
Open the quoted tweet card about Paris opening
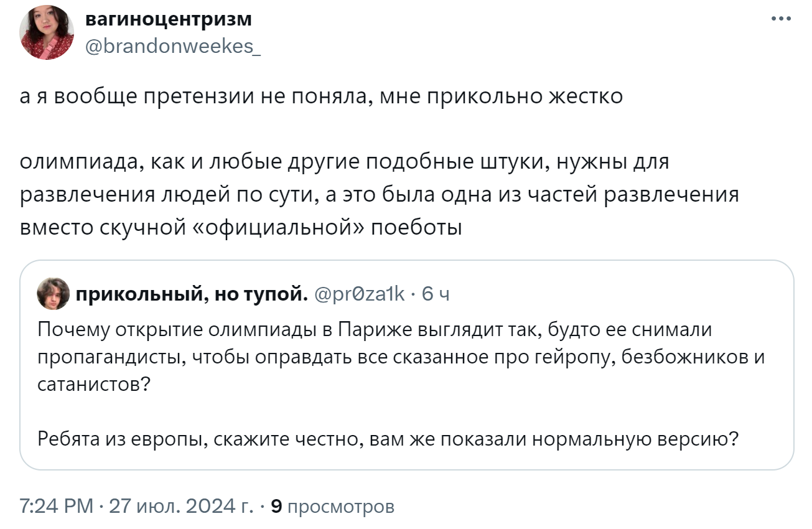click(x=407, y=365)
